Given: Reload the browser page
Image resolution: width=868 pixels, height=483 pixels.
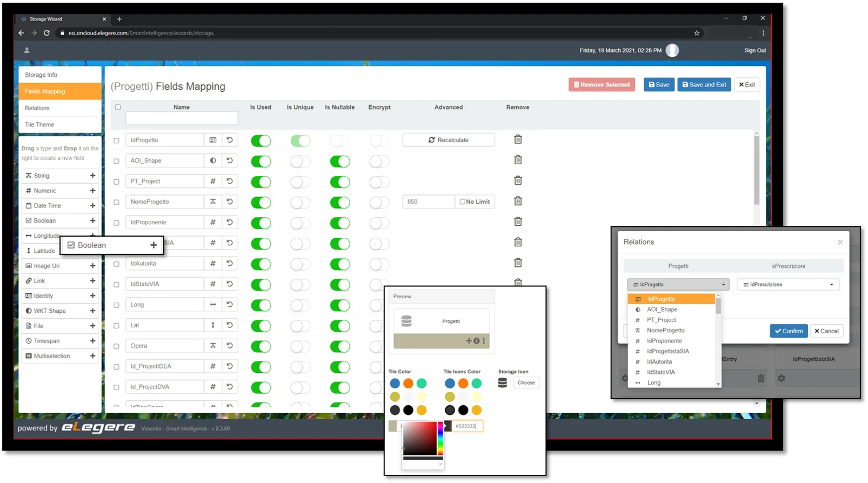Looking at the screenshot, I should pos(46,33).
